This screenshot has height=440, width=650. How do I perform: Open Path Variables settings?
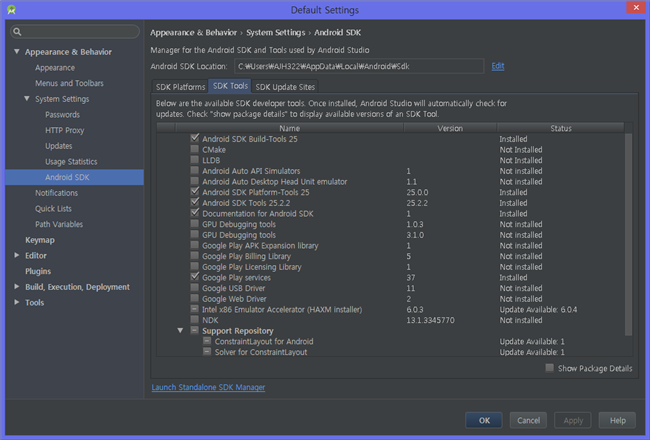pyautogui.click(x=59, y=224)
